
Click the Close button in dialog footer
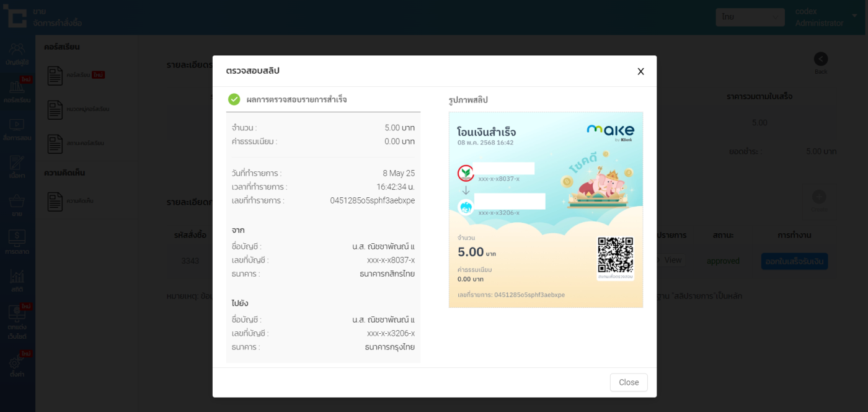coord(628,382)
